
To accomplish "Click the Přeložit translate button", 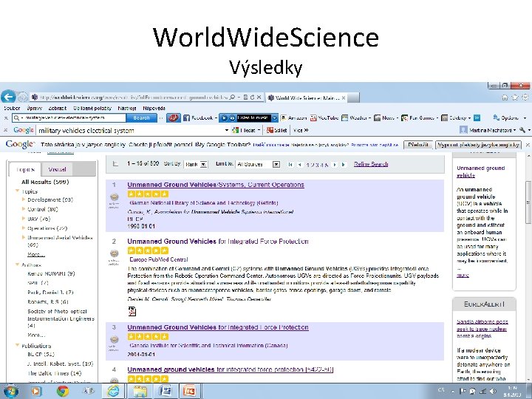I will click(x=418, y=145).
